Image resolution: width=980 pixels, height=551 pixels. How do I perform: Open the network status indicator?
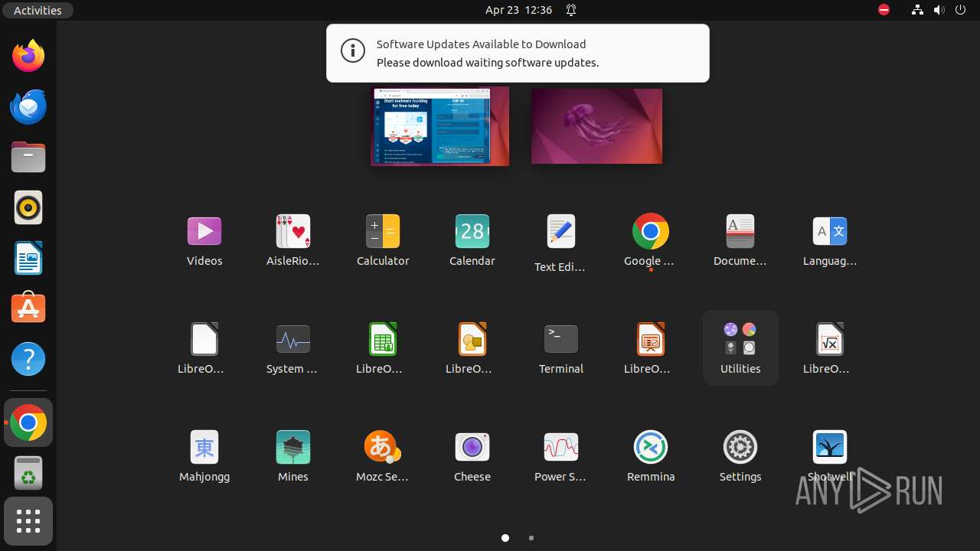pos(917,10)
